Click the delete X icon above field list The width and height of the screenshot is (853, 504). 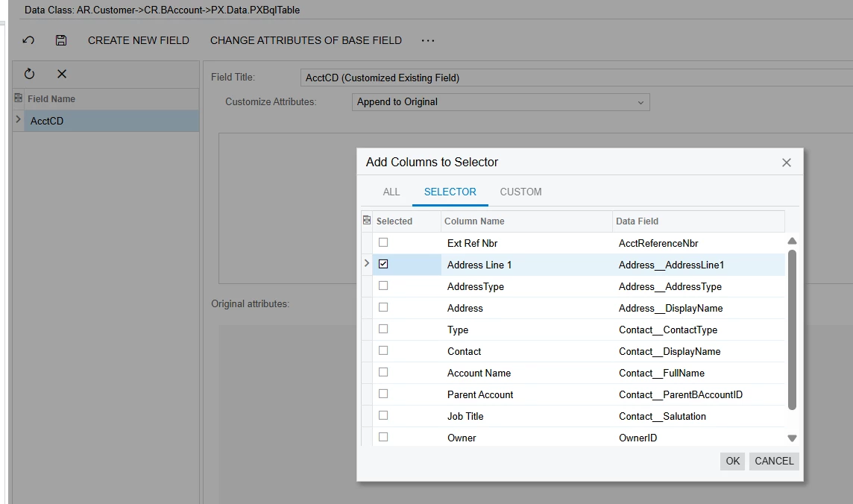62,74
